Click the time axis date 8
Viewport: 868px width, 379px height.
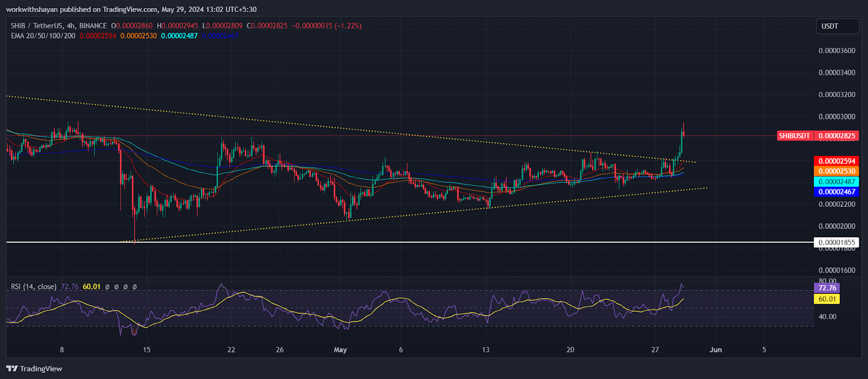pyautogui.click(x=62, y=350)
